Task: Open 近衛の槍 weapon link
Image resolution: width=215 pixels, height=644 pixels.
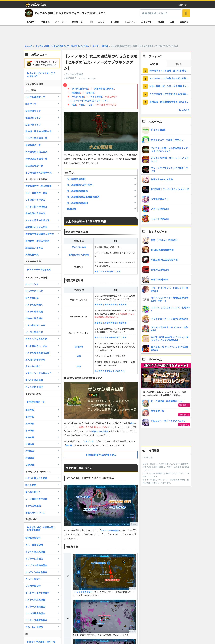Action: [x=122, y=323]
